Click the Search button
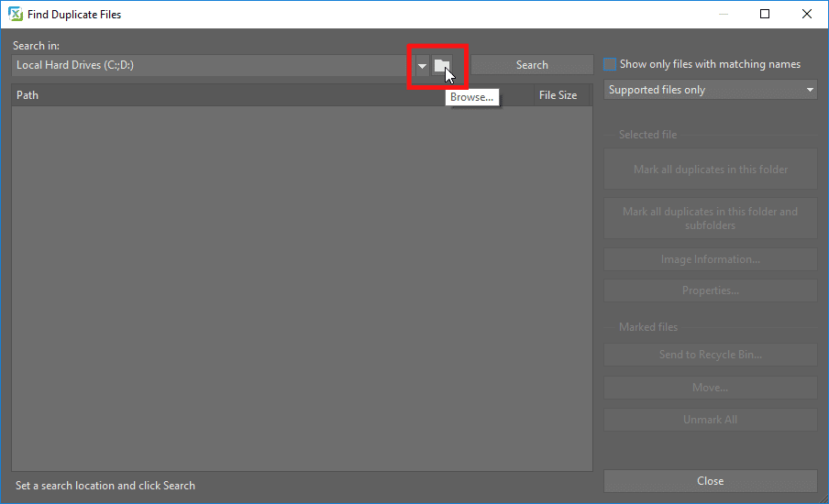The width and height of the screenshot is (829, 504). [x=532, y=65]
